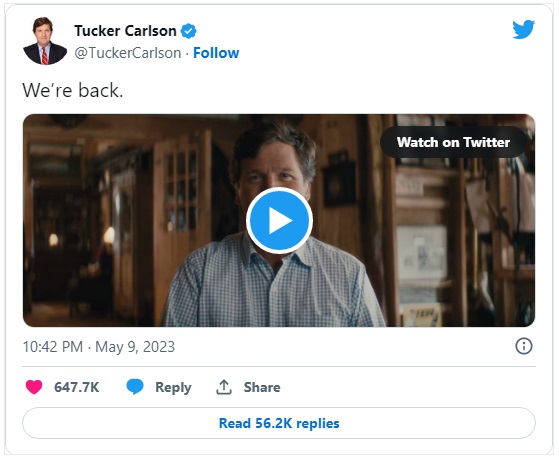Click the Reply text label
The width and height of the screenshot is (559, 463).
coord(173,387)
